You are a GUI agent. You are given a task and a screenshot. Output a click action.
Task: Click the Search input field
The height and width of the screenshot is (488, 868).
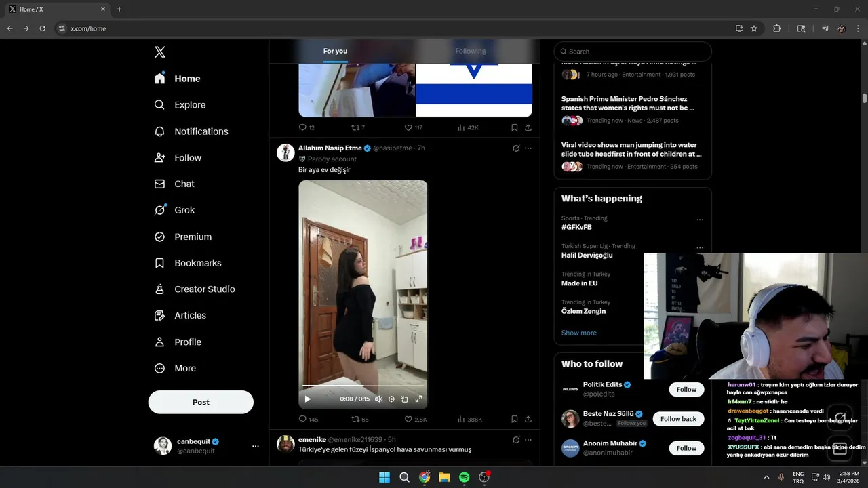[x=633, y=52]
